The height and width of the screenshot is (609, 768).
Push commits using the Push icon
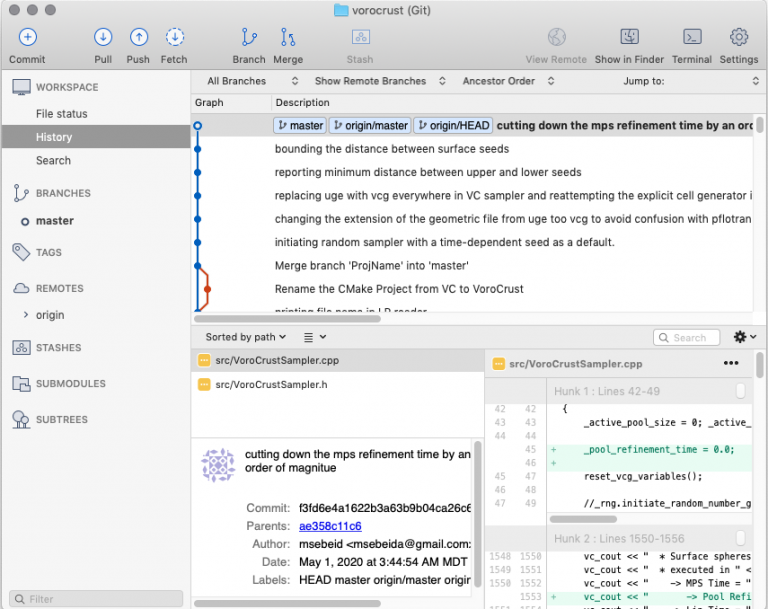(x=138, y=38)
